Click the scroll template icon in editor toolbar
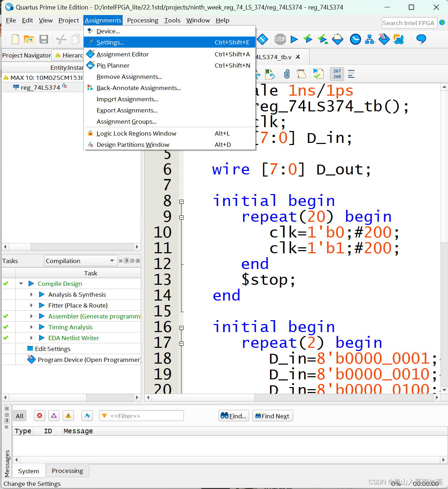This screenshot has width=448, height=489. 301,74
